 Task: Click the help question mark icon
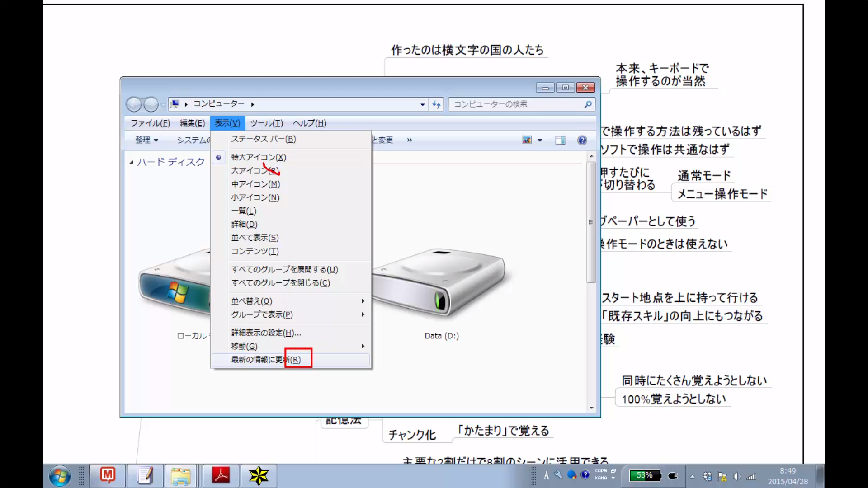582,140
